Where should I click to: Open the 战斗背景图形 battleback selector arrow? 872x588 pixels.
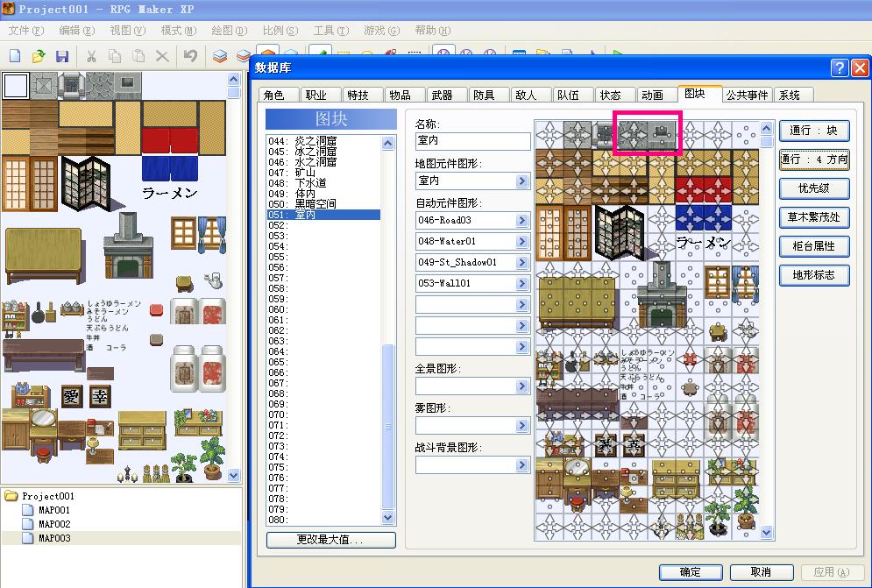pos(521,465)
